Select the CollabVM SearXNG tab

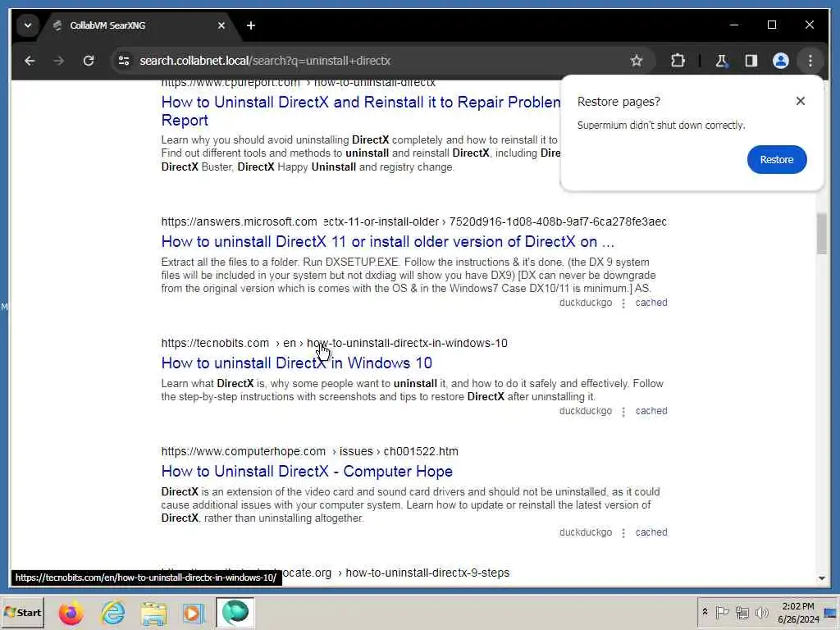(x=138, y=25)
